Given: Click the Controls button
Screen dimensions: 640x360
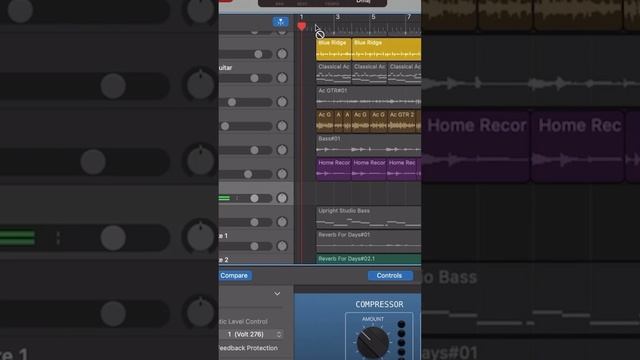Looking at the screenshot, I should [x=389, y=276].
